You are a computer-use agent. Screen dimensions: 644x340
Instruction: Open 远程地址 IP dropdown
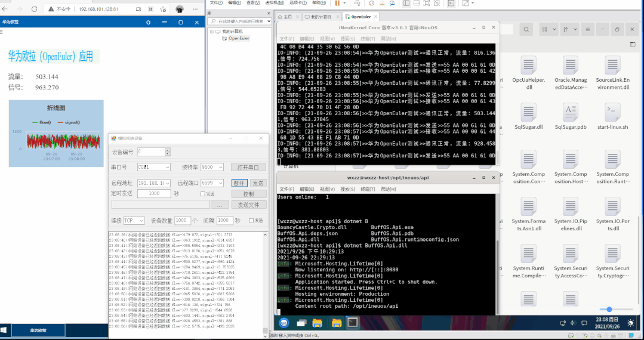point(167,183)
